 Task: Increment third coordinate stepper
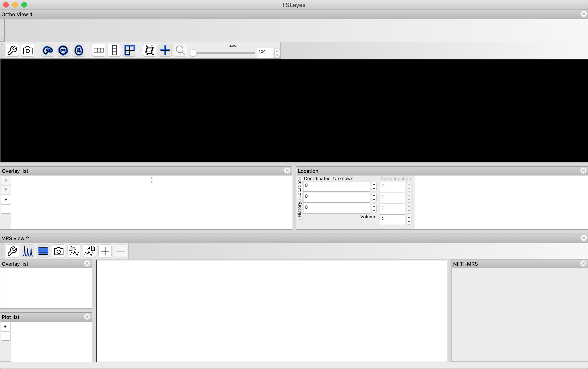tap(374, 206)
